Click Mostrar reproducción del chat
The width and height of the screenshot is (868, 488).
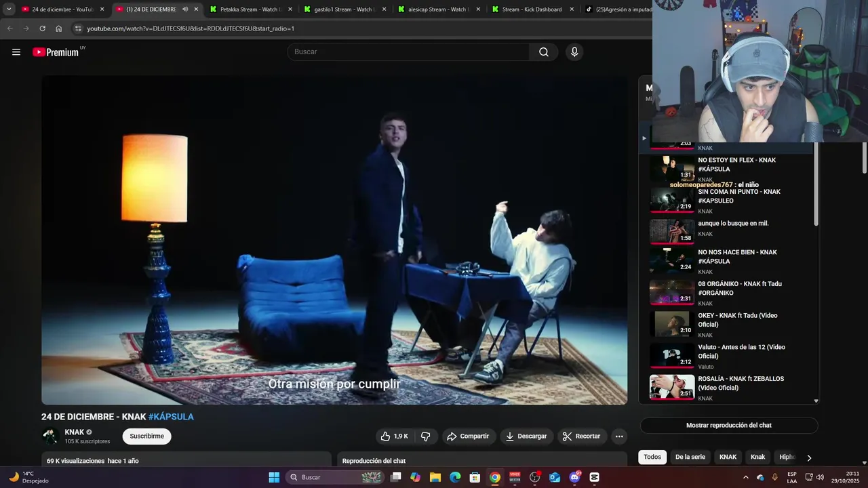(x=729, y=426)
